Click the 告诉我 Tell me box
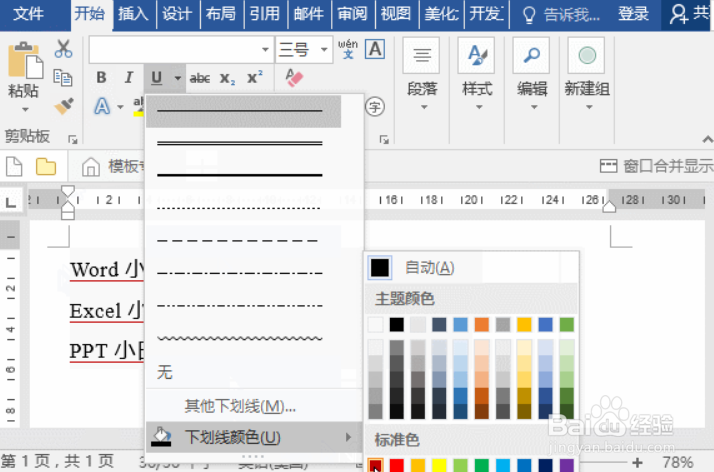 561,15
